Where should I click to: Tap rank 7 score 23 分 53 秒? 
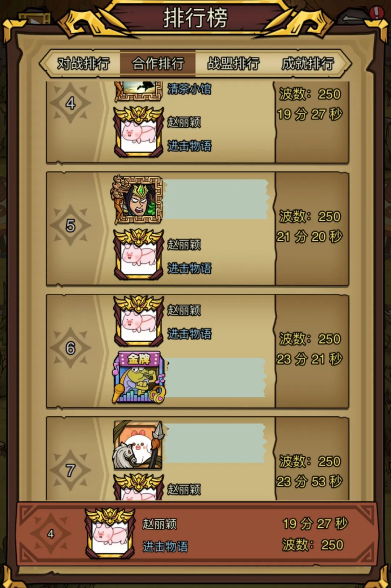309,481
